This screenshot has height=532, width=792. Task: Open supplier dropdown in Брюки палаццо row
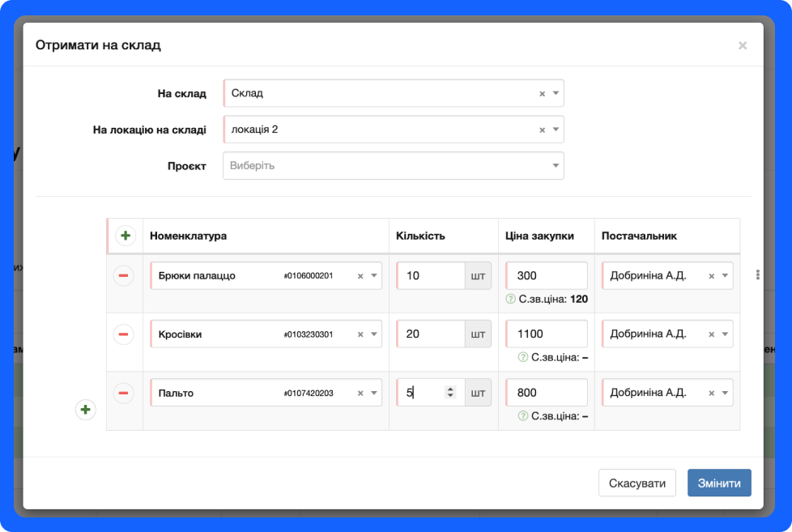[724, 276]
